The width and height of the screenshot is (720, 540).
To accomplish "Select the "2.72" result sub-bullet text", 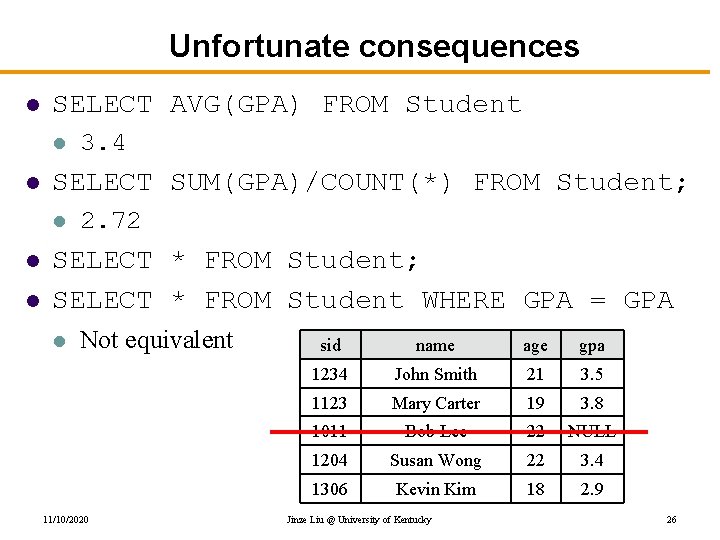I will point(110,220).
